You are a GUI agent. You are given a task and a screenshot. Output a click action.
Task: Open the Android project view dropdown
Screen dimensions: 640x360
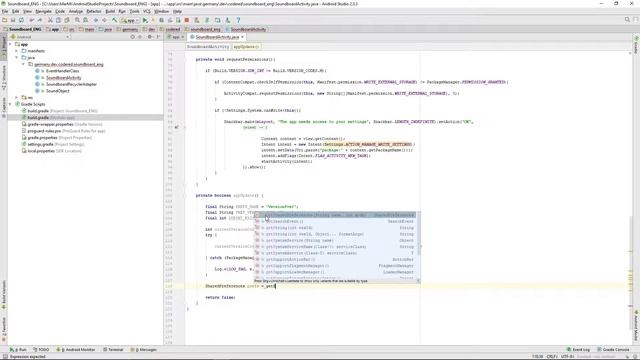tap(40, 37)
